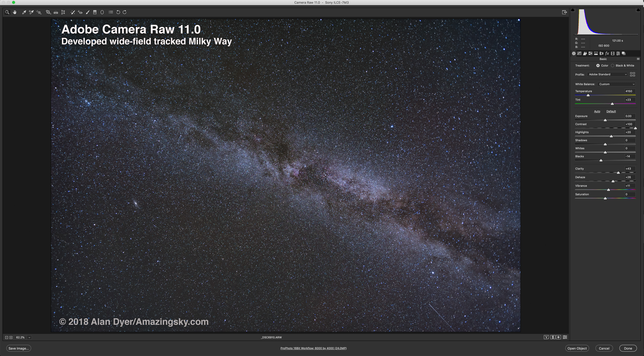
Task: Select the Straighten level tool
Action: (56, 12)
